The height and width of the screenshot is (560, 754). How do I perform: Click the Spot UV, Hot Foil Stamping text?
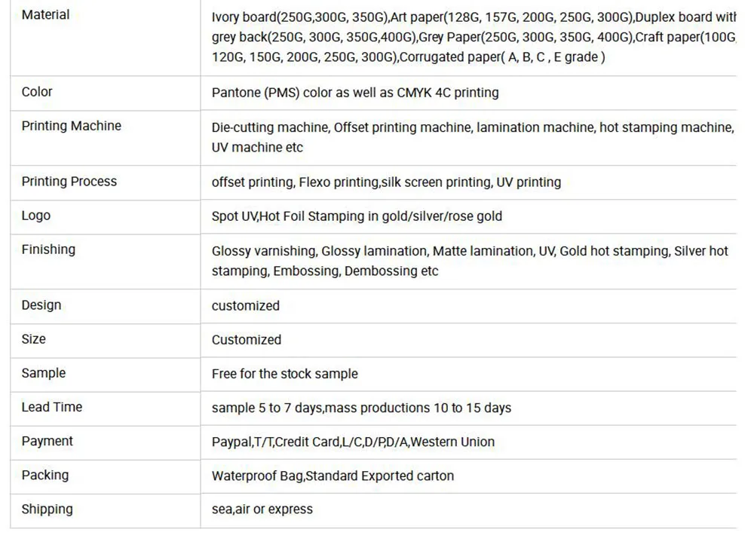[357, 216]
